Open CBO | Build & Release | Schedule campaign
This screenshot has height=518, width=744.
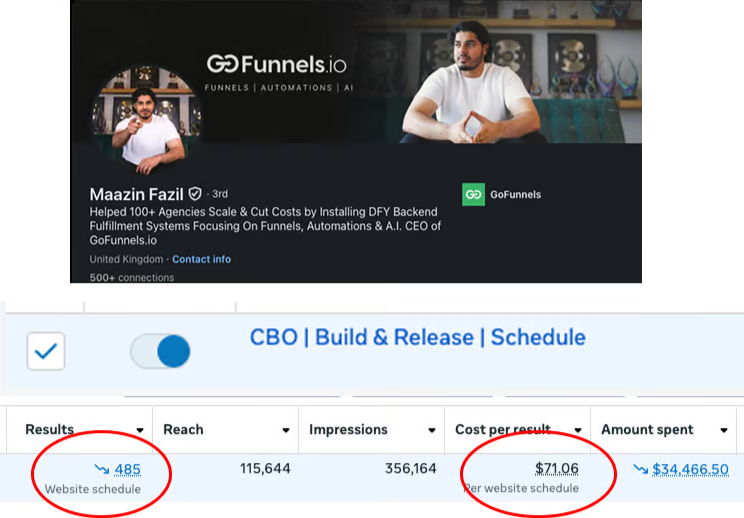(417, 337)
